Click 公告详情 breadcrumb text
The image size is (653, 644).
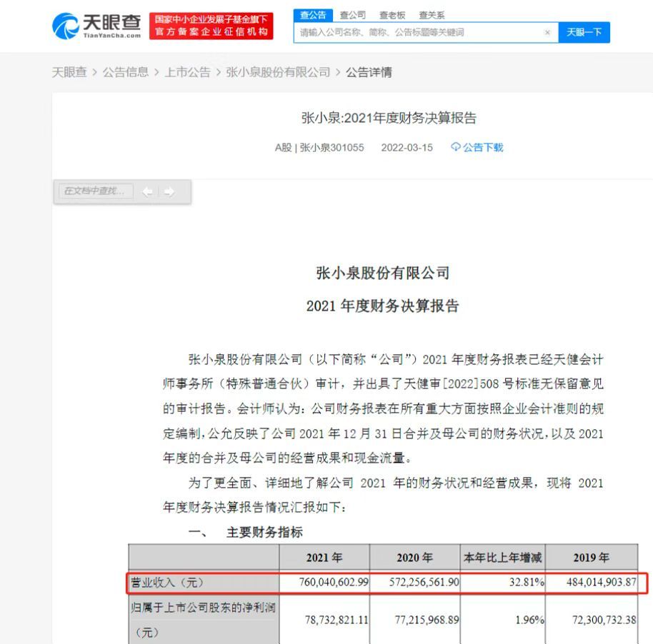pyautogui.click(x=369, y=72)
